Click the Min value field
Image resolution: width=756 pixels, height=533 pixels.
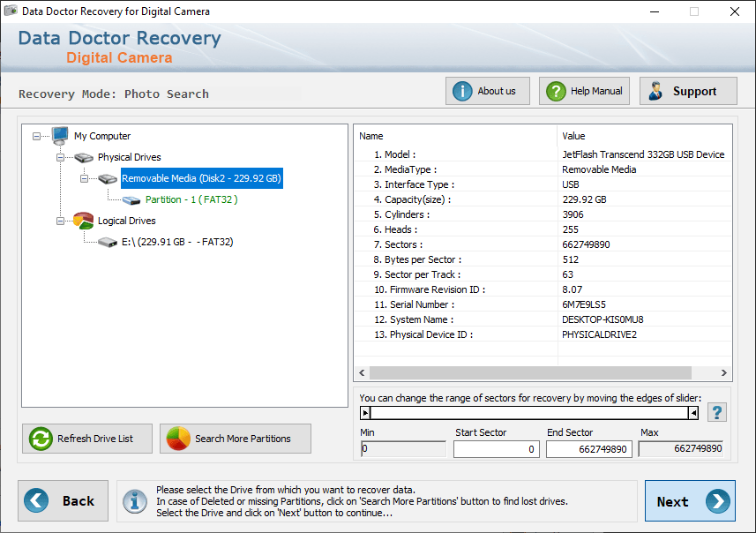click(x=403, y=448)
